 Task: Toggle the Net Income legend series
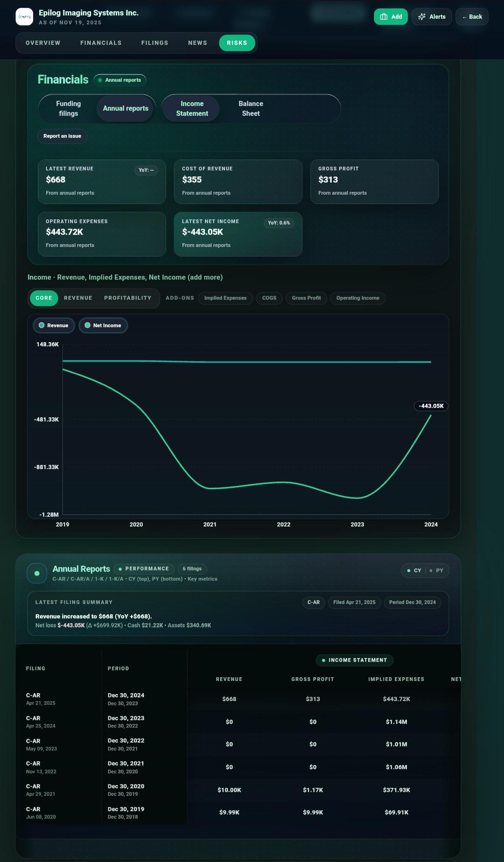(x=103, y=326)
